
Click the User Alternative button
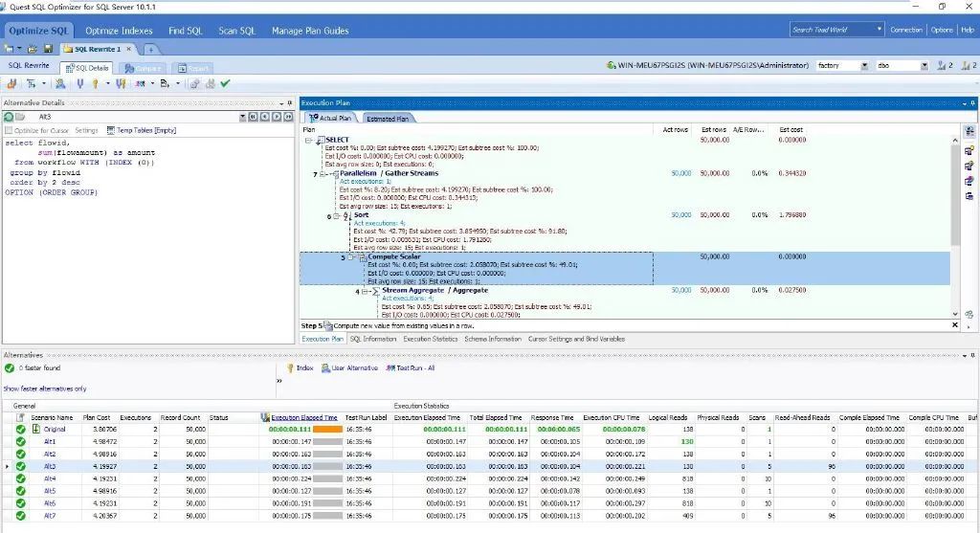pos(349,367)
